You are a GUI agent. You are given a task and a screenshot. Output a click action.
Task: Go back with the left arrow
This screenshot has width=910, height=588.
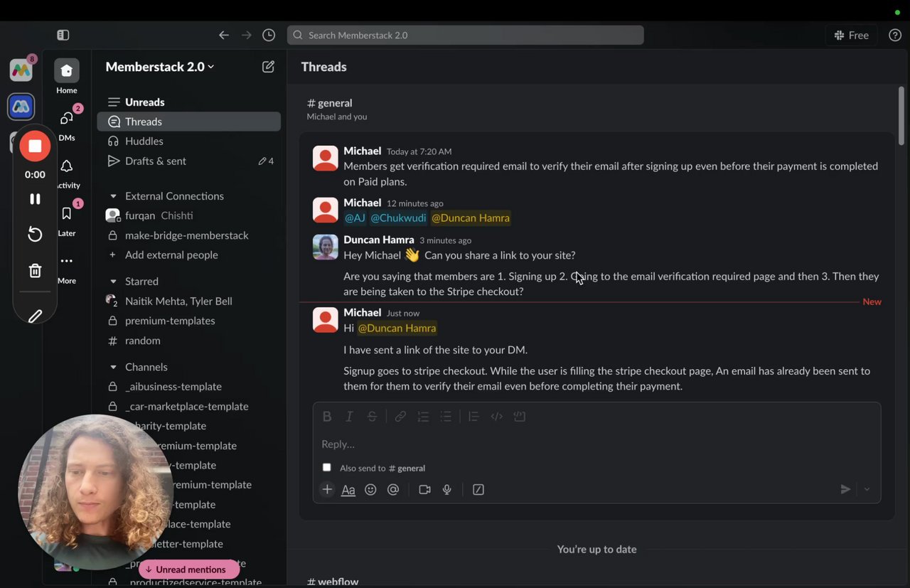click(x=224, y=35)
